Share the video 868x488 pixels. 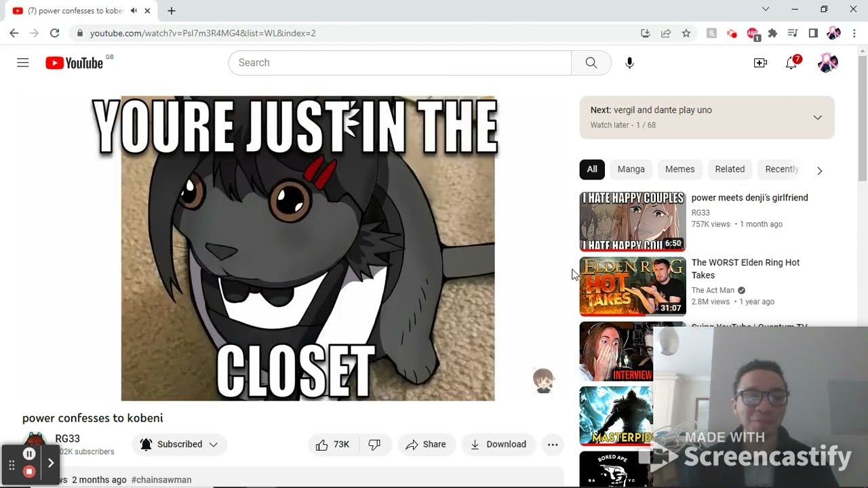(x=426, y=445)
